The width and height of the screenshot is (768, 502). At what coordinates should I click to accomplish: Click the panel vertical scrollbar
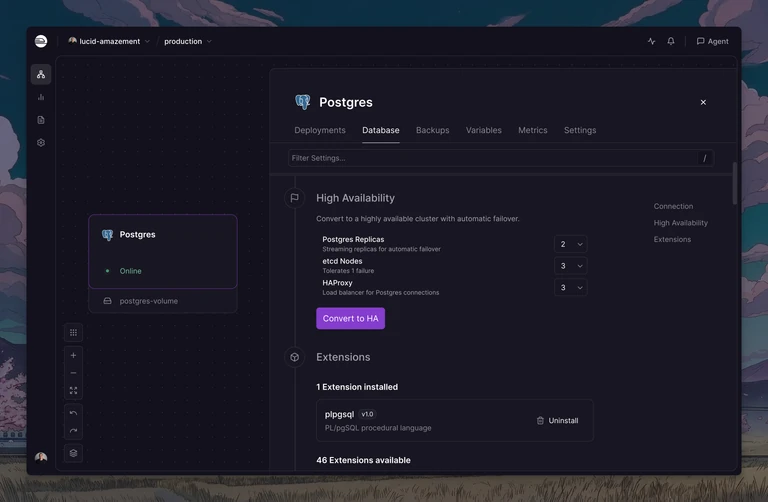tap(735, 184)
